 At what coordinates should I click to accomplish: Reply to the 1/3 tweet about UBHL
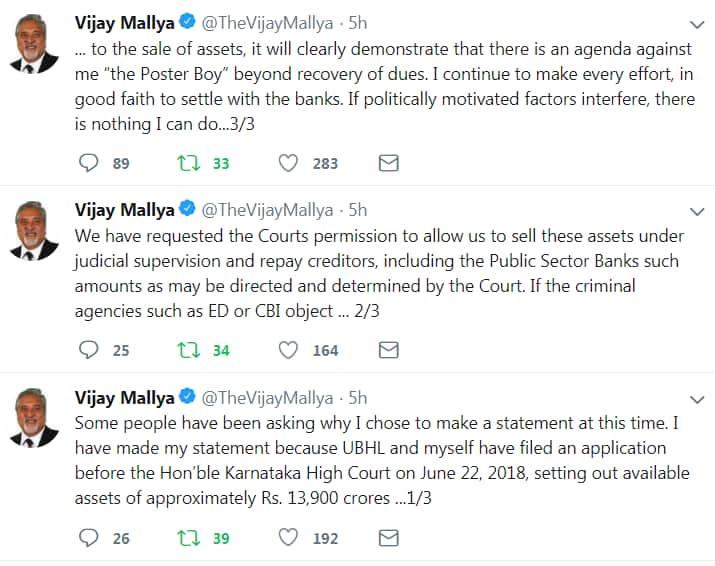tap(89, 538)
